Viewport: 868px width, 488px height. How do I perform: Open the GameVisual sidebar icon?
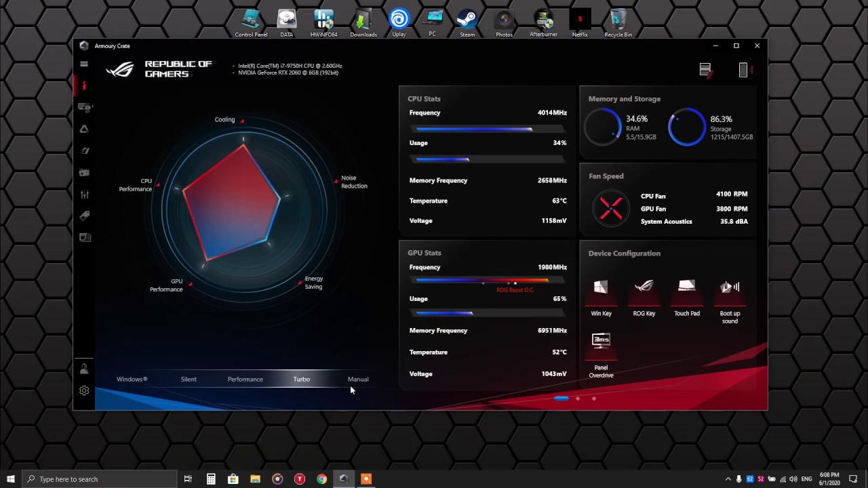(x=85, y=150)
